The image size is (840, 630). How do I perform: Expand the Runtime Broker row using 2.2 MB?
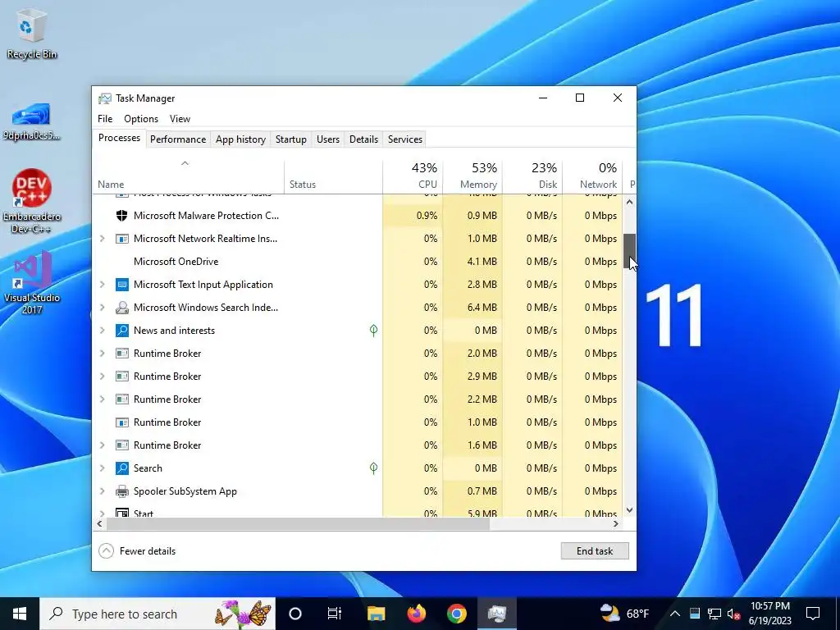point(103,399)
